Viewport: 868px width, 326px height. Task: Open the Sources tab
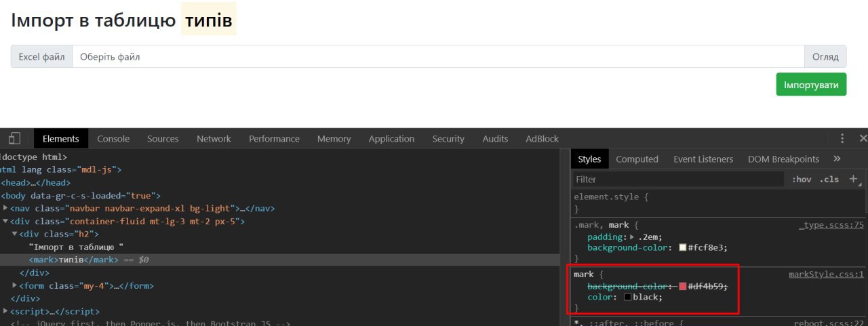[x=163, y=138]
